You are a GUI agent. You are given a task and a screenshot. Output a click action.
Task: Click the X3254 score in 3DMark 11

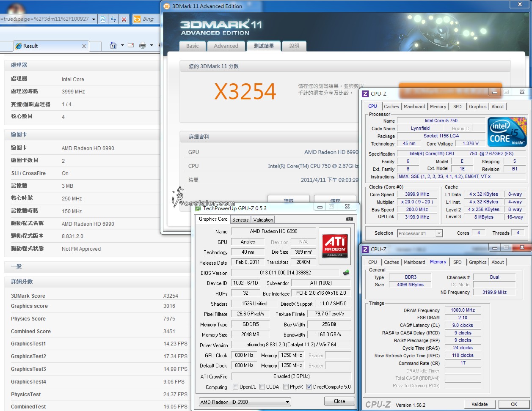(245, 91)
